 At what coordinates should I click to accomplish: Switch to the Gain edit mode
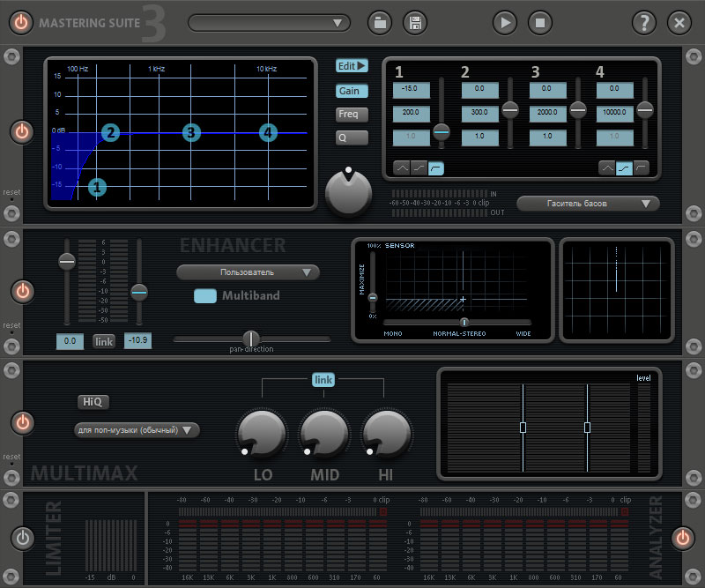click(x=352, y=91)
